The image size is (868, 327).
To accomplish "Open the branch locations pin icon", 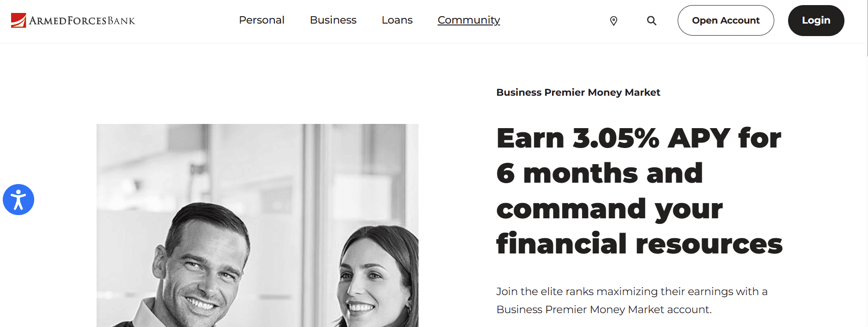I will pos(613,21).
